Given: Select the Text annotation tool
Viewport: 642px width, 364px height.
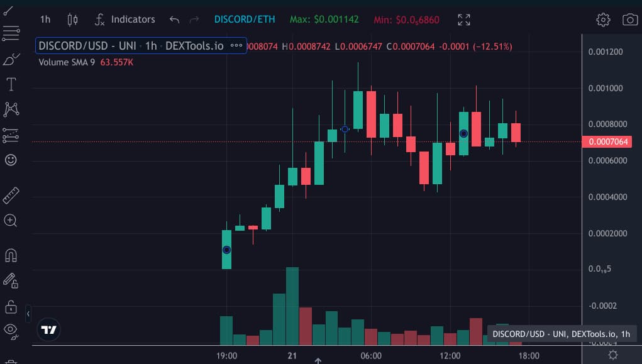Looking at the screenshot, I should pos(11,84).
